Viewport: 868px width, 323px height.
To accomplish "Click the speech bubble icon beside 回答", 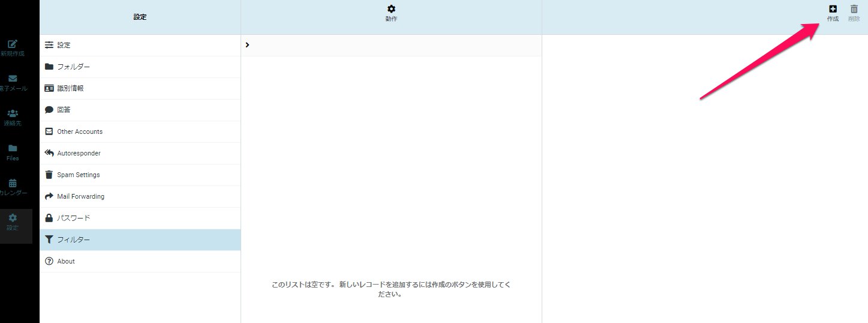I will [49, 110].
